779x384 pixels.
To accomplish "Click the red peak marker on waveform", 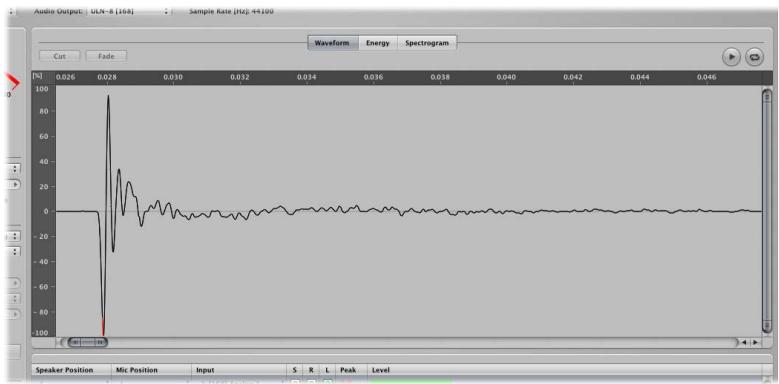I will coord(103,328).
